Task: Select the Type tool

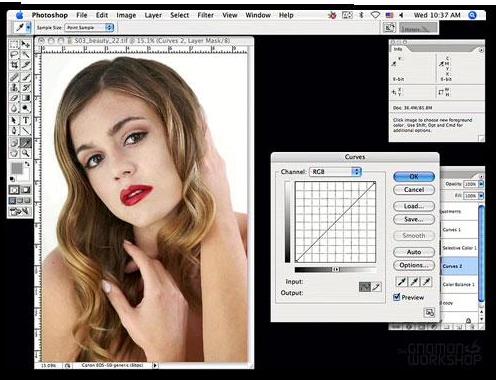Action: click(x=26, y=120)
